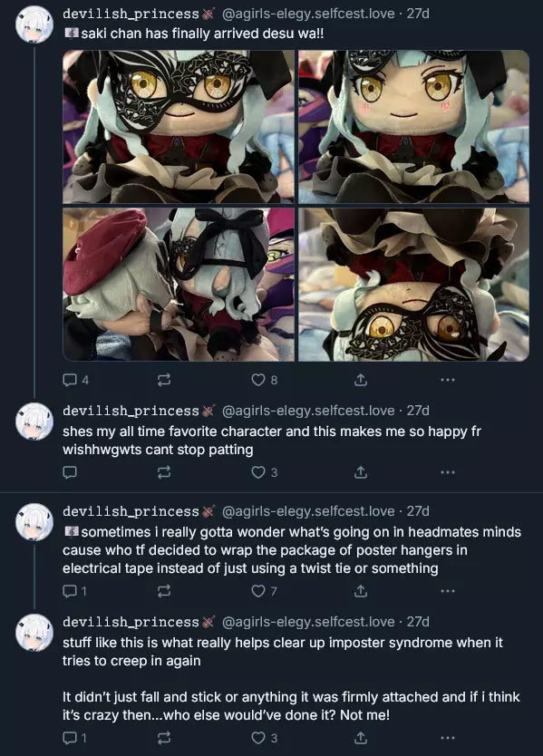Like the imposter syndrome post
The height and width of the screenshot is (756, 543).
coord(264,738)
